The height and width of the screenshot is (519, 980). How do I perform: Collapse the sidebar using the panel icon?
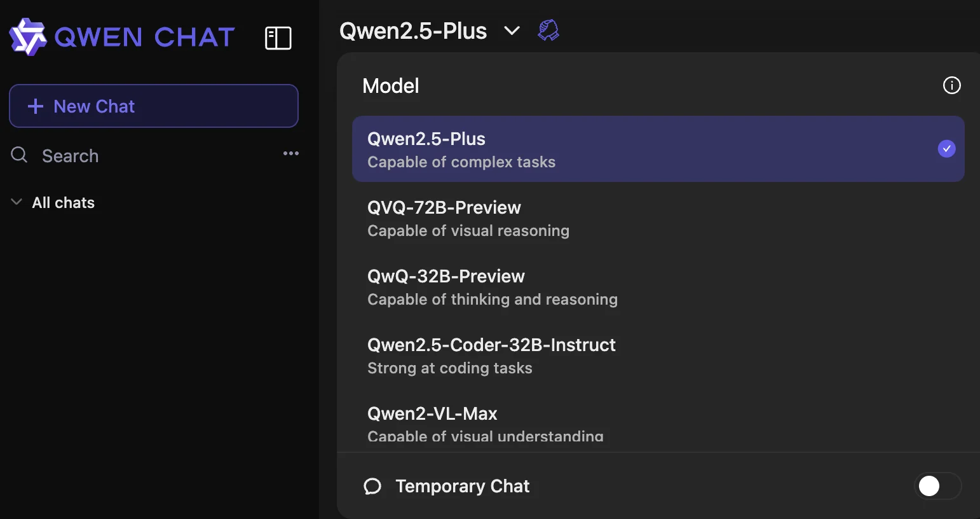pos(278,38)
